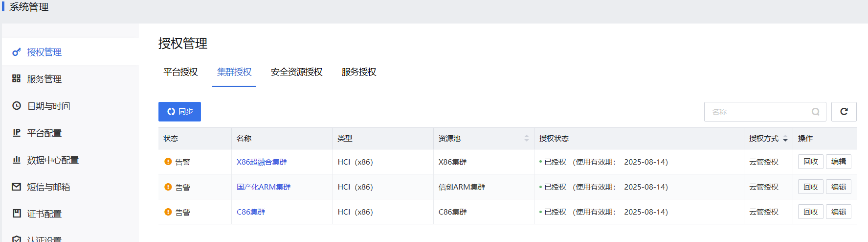This screenshot has width=868, height=242.
Task: Click the 服务管理 grid icon
Action: (x=17, y=78)
